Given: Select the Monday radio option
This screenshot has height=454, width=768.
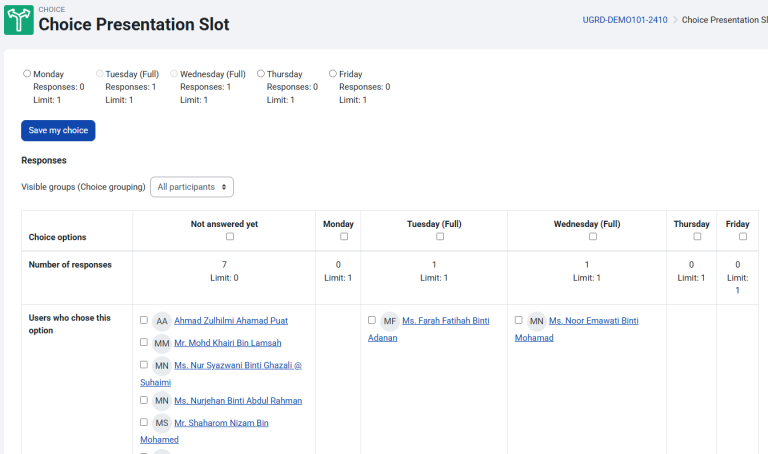Looking at the screenshot, I should [x=27, y=74].
